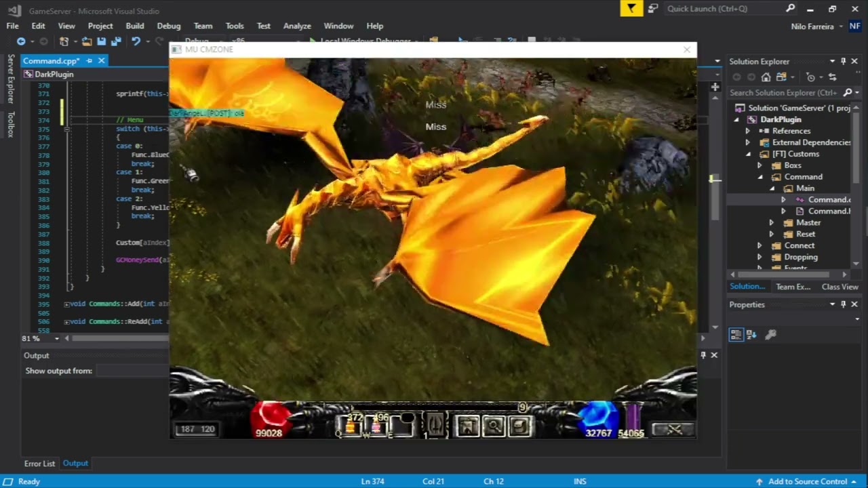The height and width of the screenshot is (488, 868).
Task: Undo the last edit with the toolbar arrow
Action: pyautogui.click(x=136, y=41)
